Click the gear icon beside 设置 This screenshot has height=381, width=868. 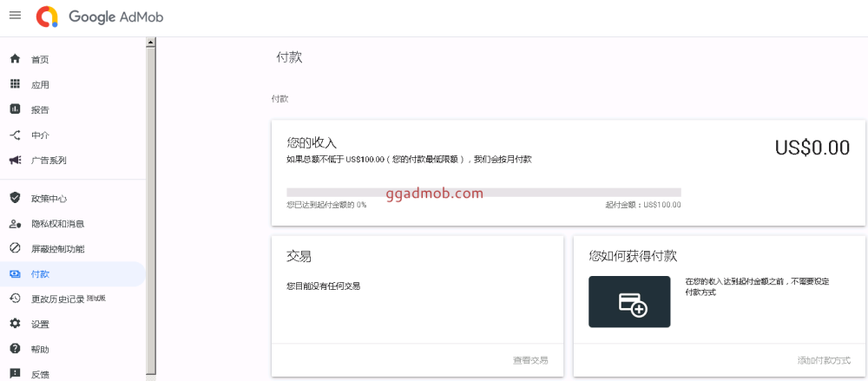16,324
